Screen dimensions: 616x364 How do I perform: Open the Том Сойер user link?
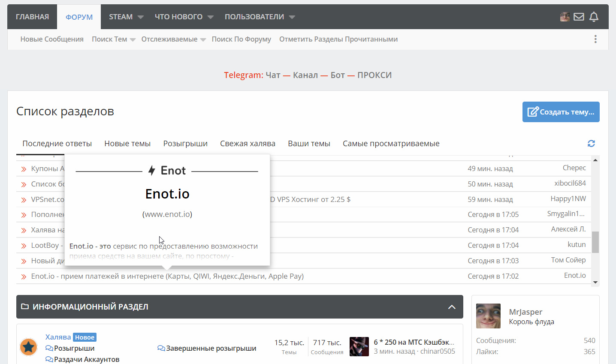tap(568, 260)
